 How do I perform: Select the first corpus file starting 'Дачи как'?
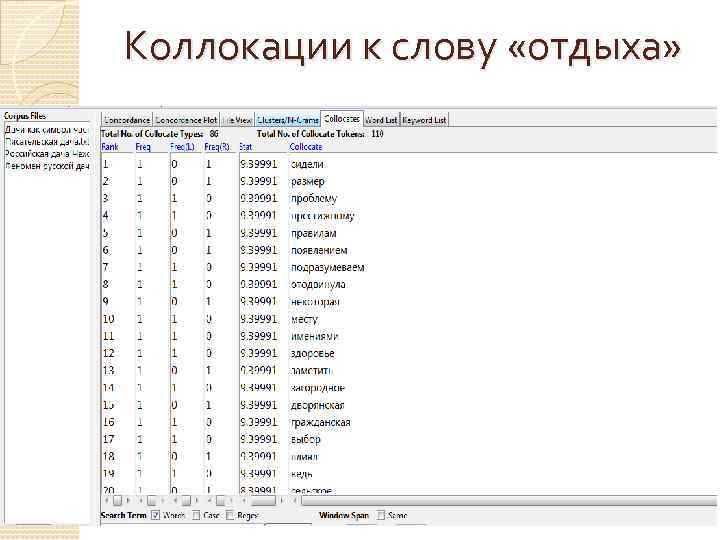tap(47, 130)
